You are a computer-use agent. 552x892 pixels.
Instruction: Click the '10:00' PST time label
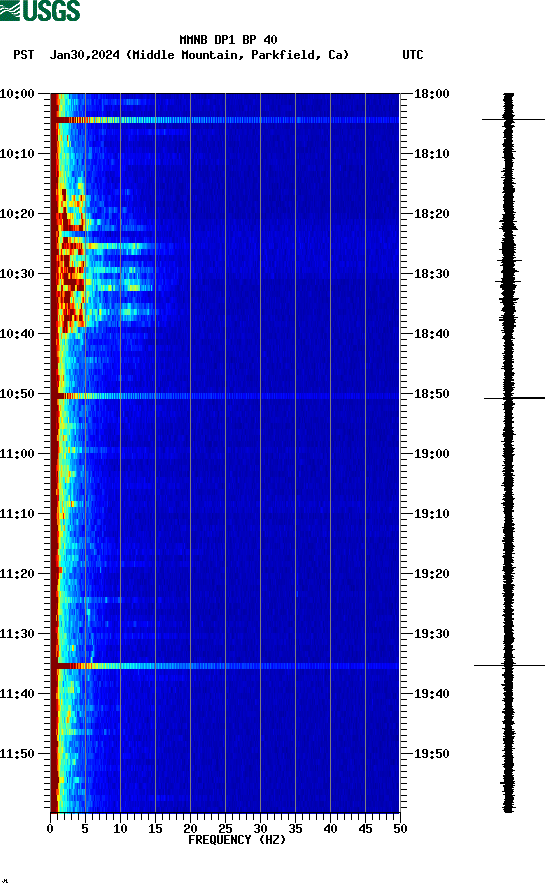[17, 94]
